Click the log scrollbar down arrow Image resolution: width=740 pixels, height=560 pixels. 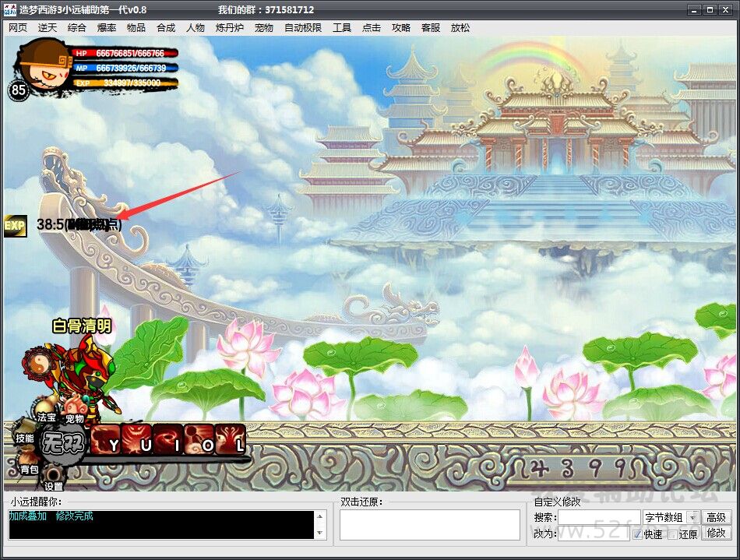click(319, 533)
